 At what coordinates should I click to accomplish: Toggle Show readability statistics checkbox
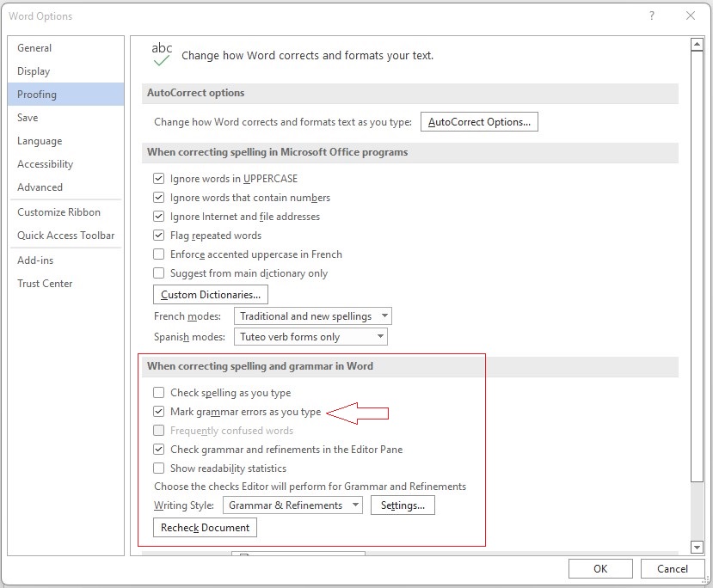coord(158,469)
